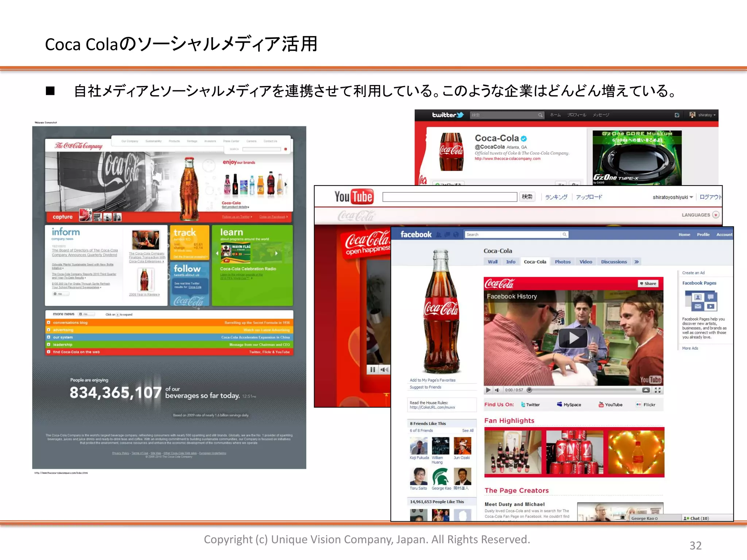Click the MySpace icon in Find Us On
The image size is (747, 560).
click(559, 404)
